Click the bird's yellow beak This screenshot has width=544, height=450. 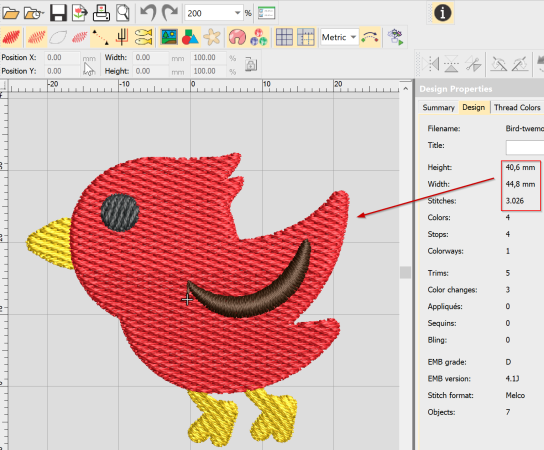click(x=50, y=243)
